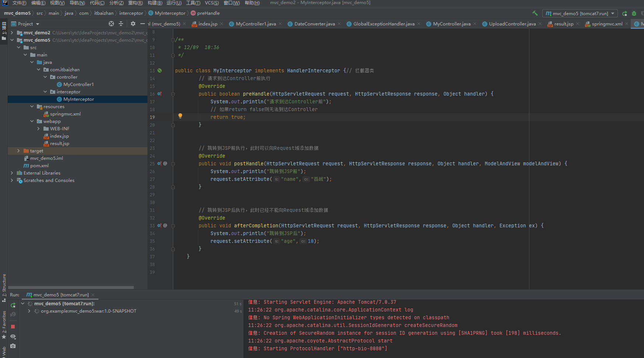Expand External Libraries node
Viewport: 644px width, 358px height.
click(12, 173)
